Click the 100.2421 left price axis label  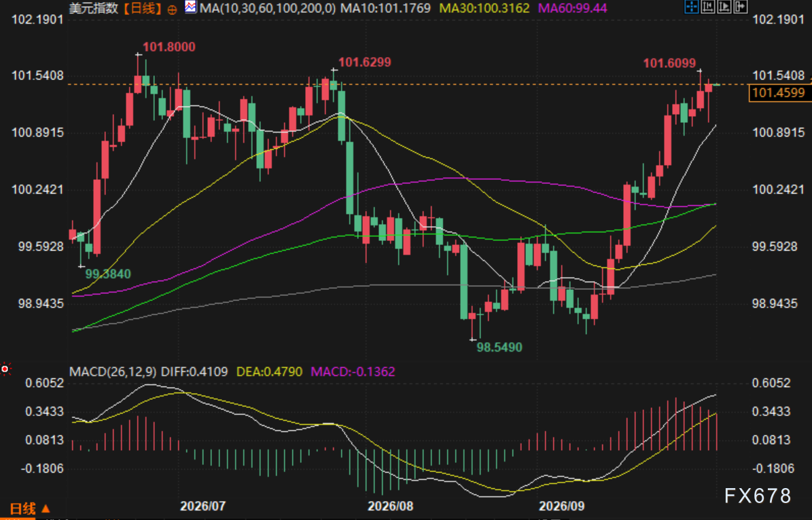37,189
